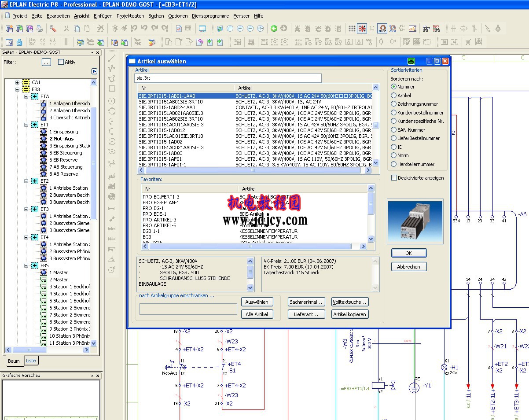Click the 100% zoom icon
Viewport: 529px width, 420px height.
(260, 29)
